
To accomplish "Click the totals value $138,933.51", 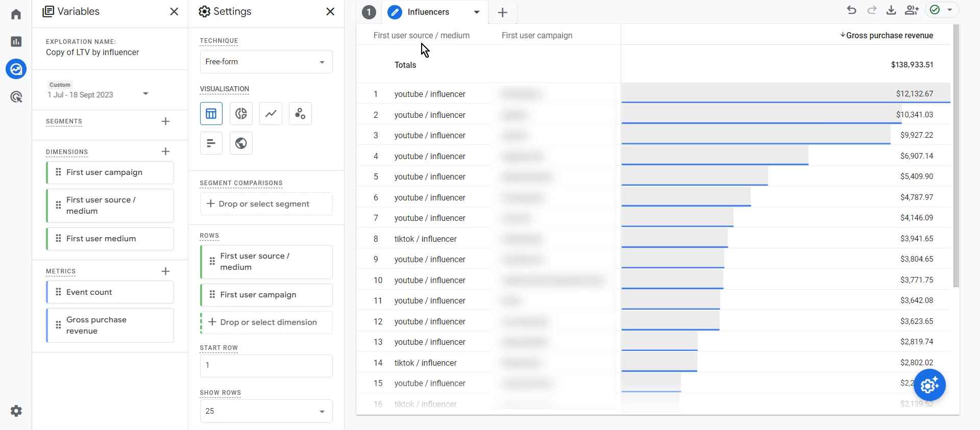I will point(912,65).
